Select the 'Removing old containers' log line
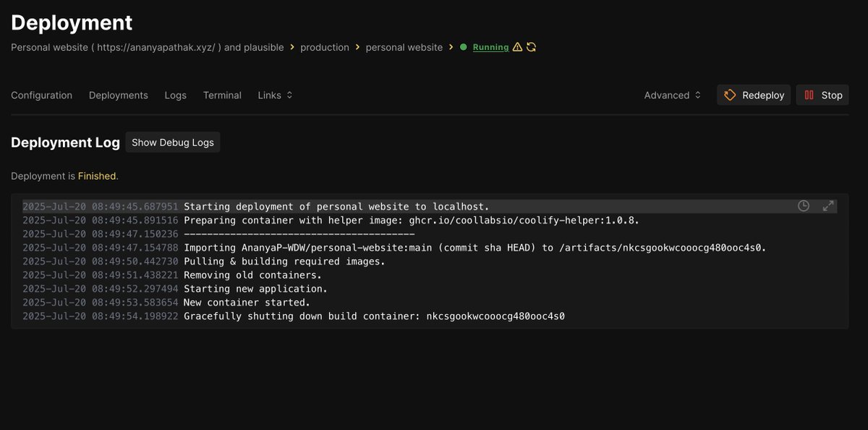868x430 pixels. pos(430,275)
